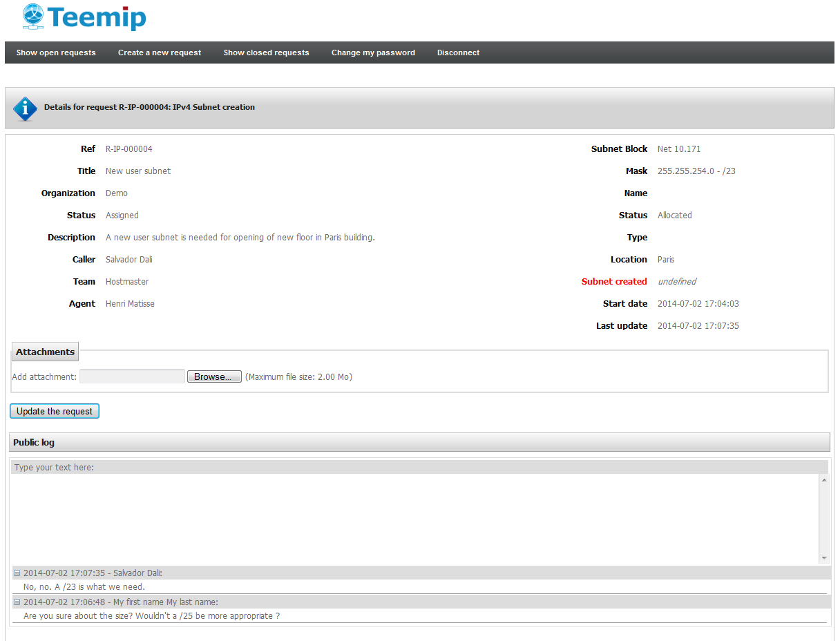Collapse the Salvador Dali log entry
The image size is (840, 641).
17,573
